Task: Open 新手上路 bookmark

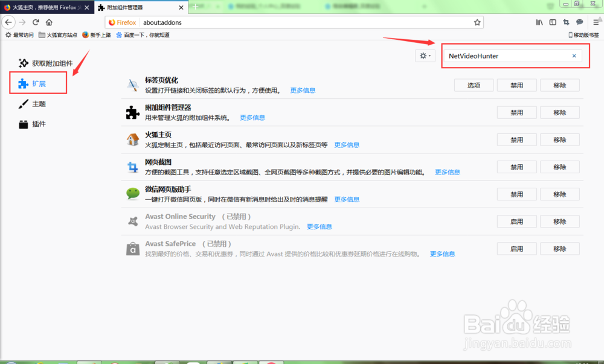Action: click(96, 35)
